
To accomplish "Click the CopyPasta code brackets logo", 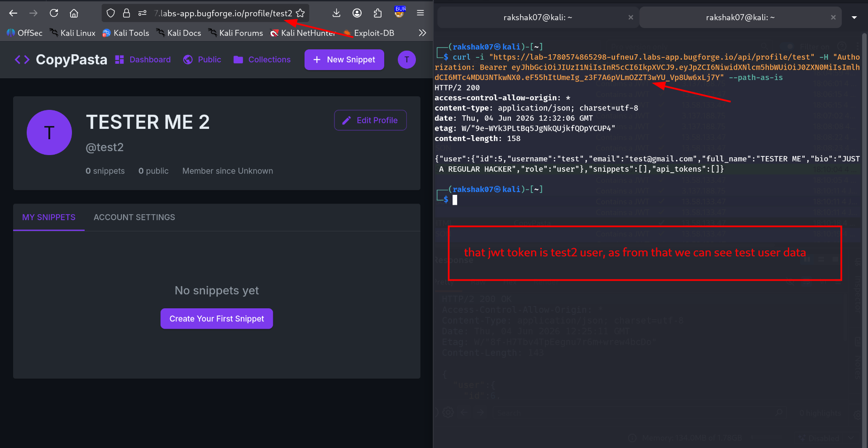I will point(22,60).
